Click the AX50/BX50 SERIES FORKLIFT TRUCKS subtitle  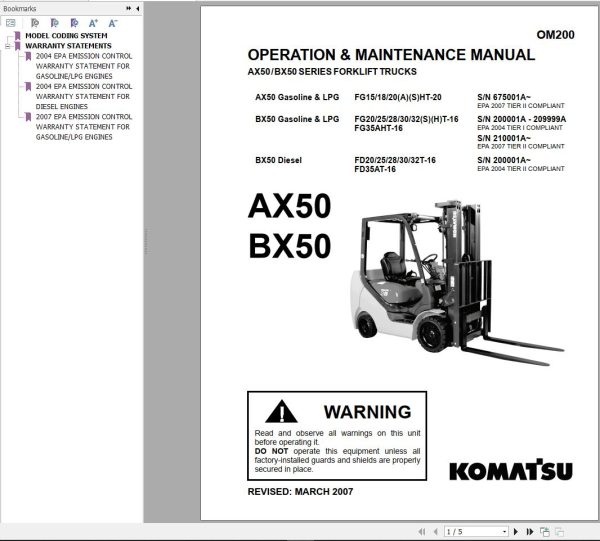tap(332, 72)
